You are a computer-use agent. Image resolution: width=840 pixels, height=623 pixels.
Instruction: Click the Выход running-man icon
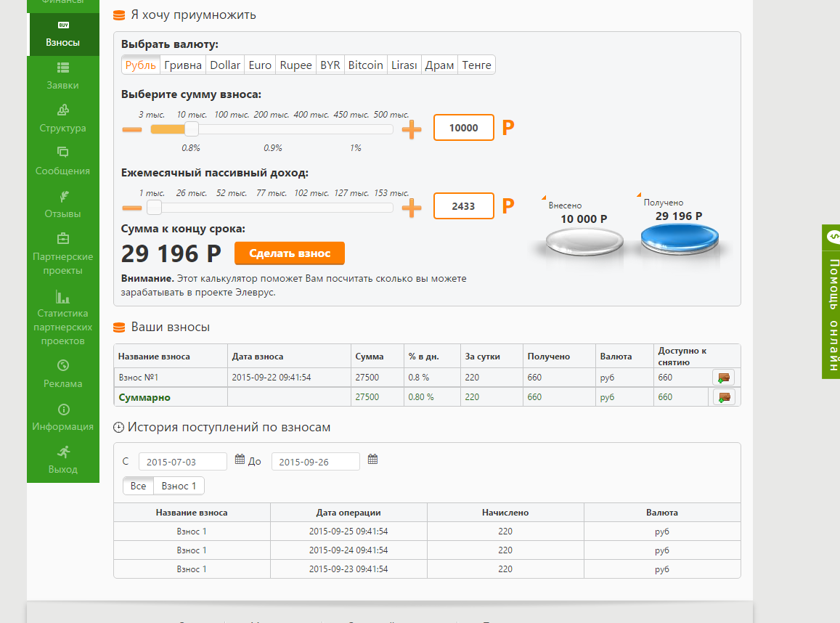coord(64,452)
